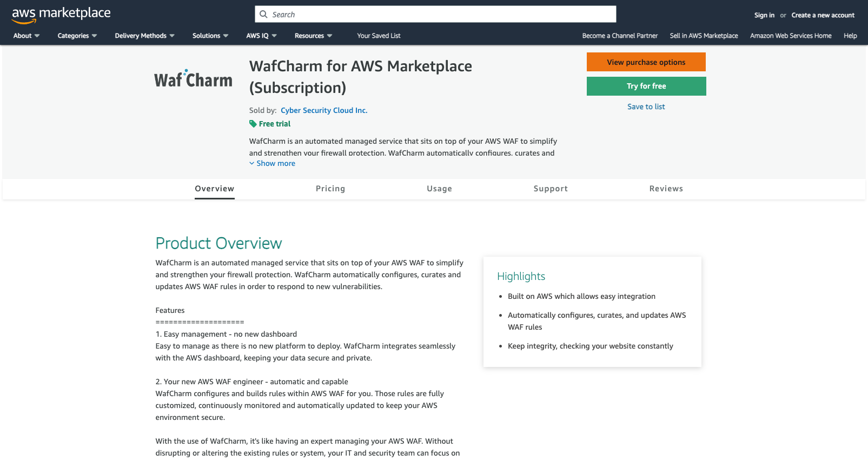Open Sell in AWS Marketplace
Screen dimensions: 868x461
[704, 36]
